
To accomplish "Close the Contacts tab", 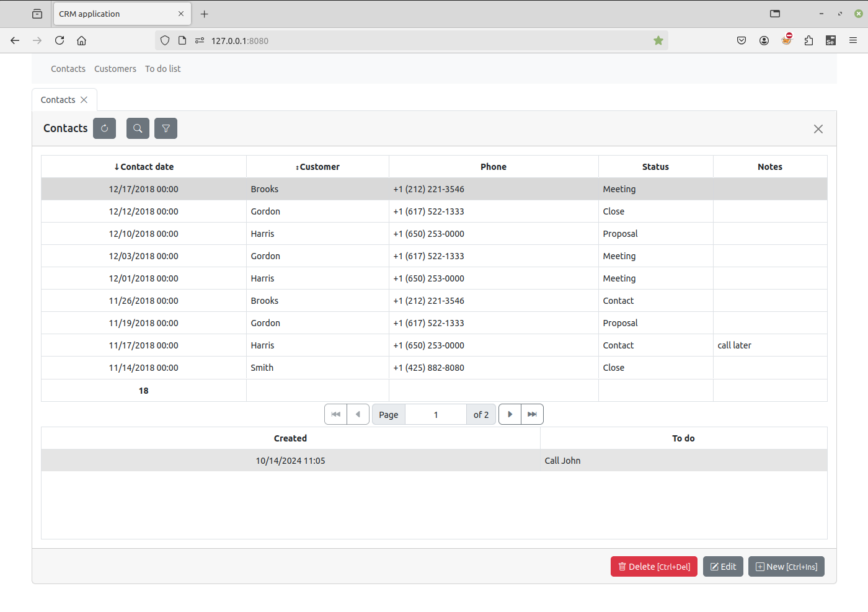I will pos(84,100).
